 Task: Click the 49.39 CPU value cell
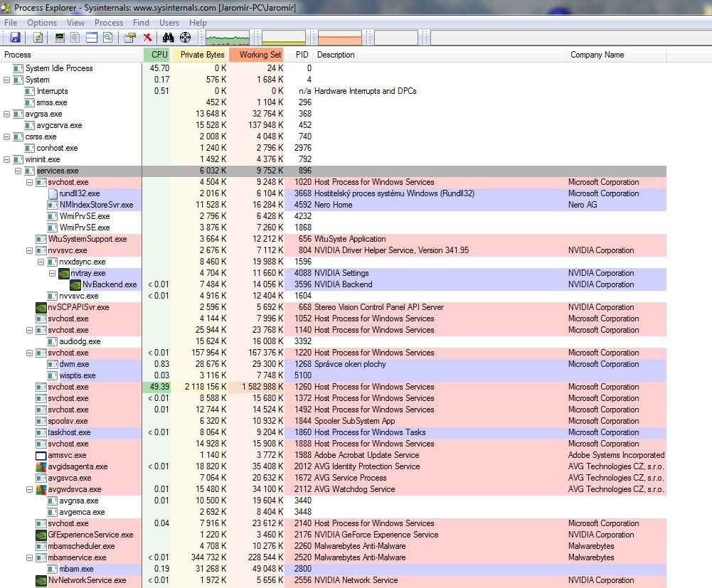click(x=157, y=387)
